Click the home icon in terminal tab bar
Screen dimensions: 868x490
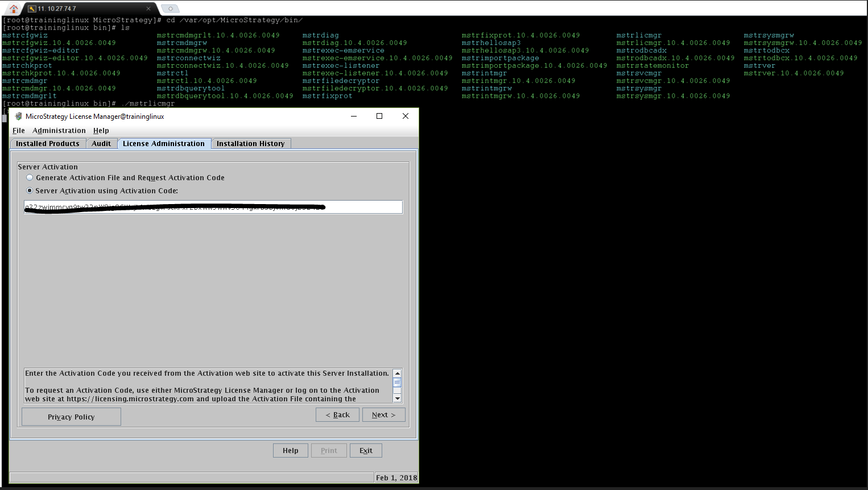click(x=14, y=9)
